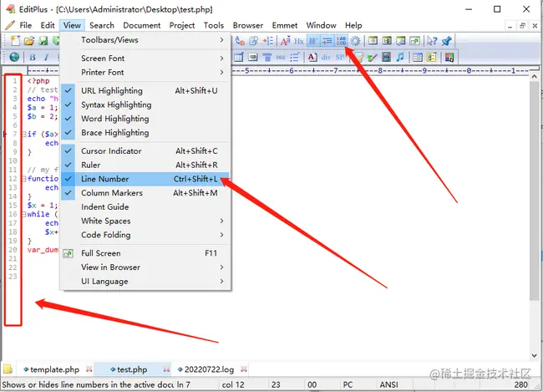Screen dimensions: 543x392
Task: Toggle Column Markers option
Action: (x=145, y=193)
